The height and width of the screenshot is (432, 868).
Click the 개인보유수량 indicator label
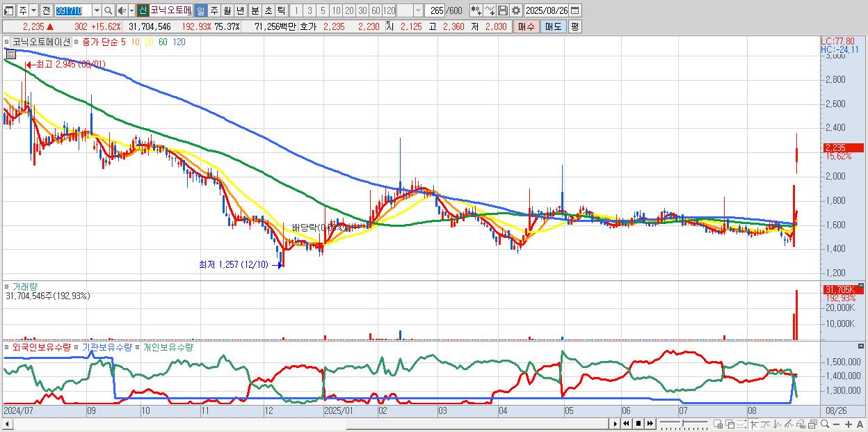pos(168,346)
